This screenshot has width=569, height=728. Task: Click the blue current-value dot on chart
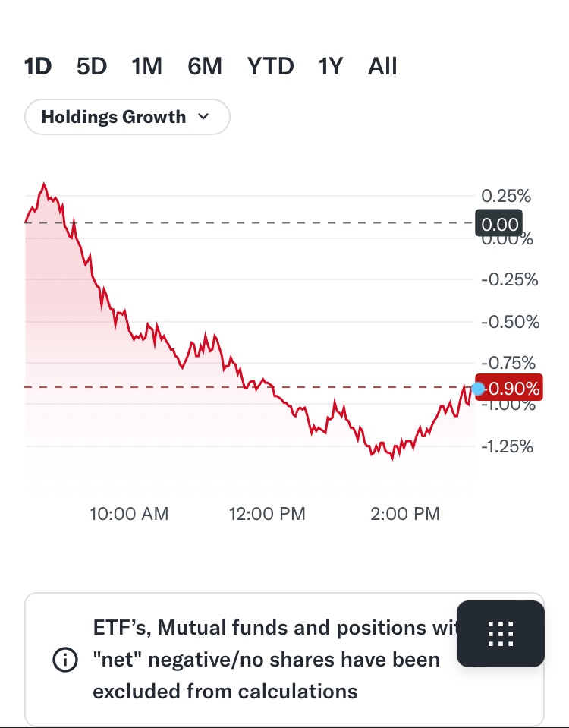(478, 389)
